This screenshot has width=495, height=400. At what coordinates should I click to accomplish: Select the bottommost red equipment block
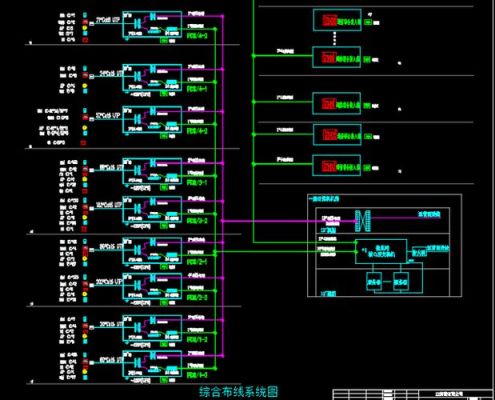tap(329, 166)
